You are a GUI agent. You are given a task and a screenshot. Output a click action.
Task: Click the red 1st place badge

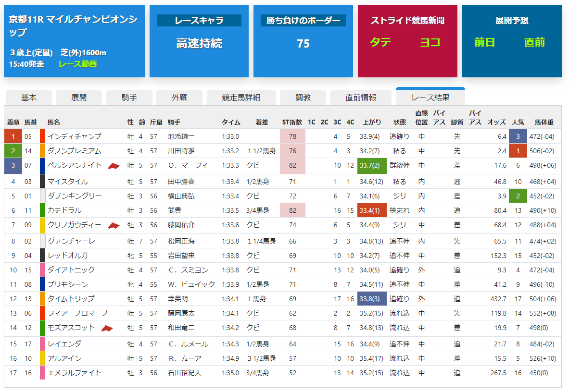tap(13, 136)
